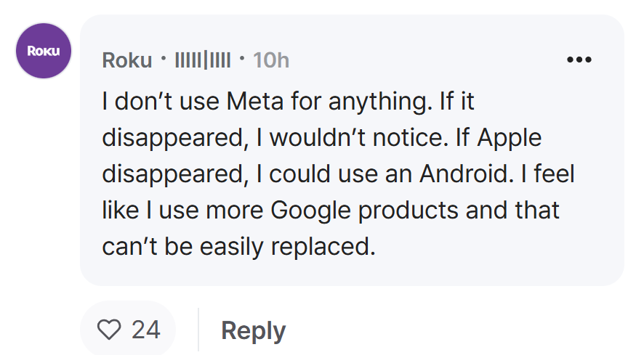Click the word "disappeared" on the second line
The height and width of the screenshot is (355, 644).
(x=175, y=139)
